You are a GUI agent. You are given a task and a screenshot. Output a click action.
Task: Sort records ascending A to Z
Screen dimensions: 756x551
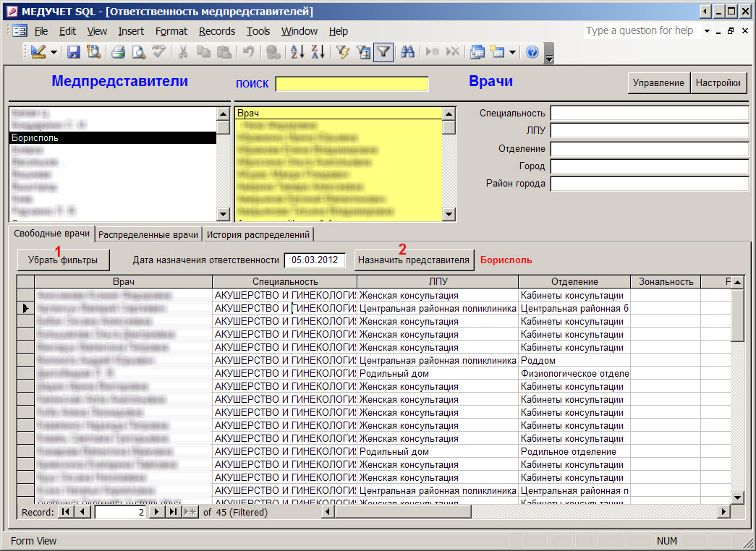coord(297,51)
